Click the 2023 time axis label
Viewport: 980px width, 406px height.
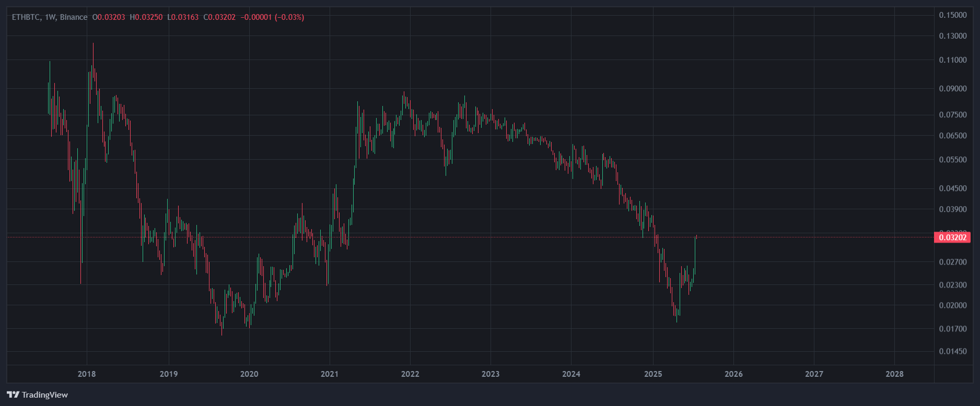pyautogui.click(x=491, y=374)
